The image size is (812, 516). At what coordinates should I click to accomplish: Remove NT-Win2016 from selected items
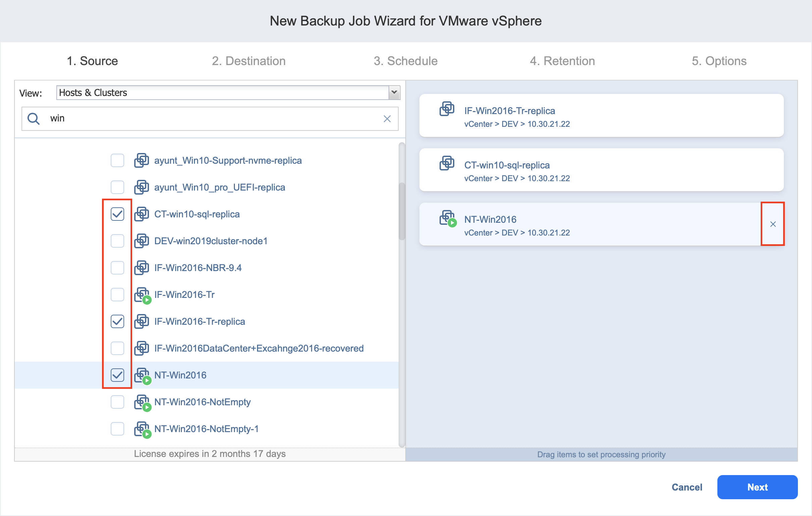773,224
